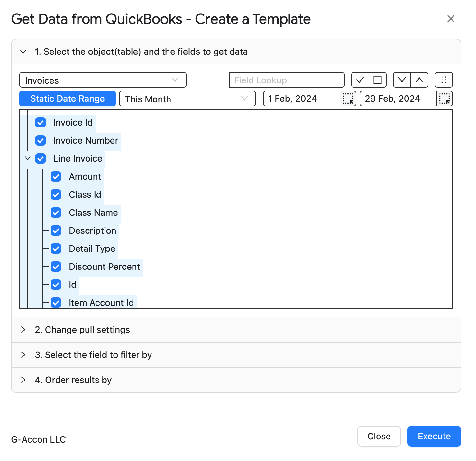The image size is (476, 461).
Task: Open the dotted grid options icon
Action: pyautogui.click(x=444, y=80)
